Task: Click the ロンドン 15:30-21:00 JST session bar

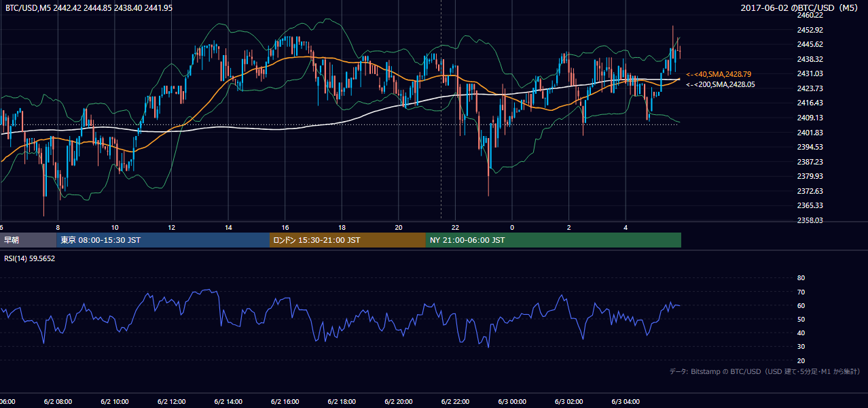Action: 348,240
